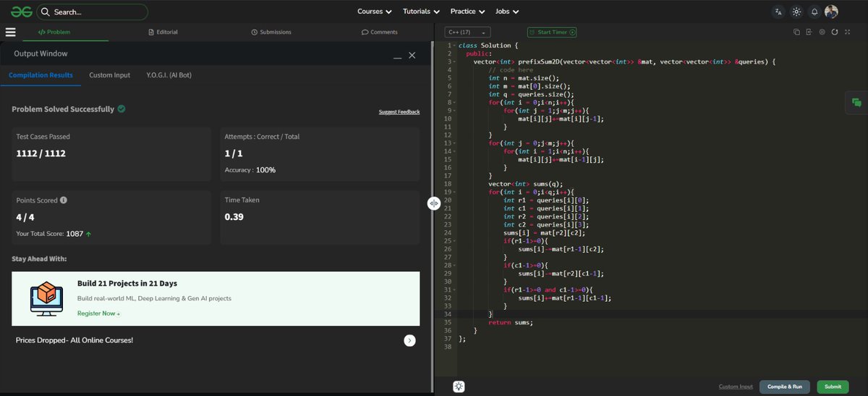868x396 pixels.
Task: Switch to the Problem tab
Action: click(54, 32)
